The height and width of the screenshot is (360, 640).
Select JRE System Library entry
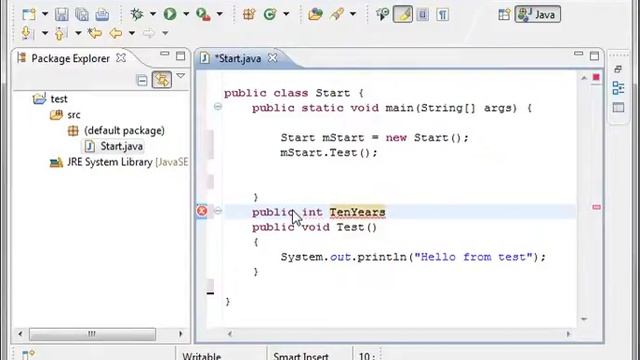(118, 162)
